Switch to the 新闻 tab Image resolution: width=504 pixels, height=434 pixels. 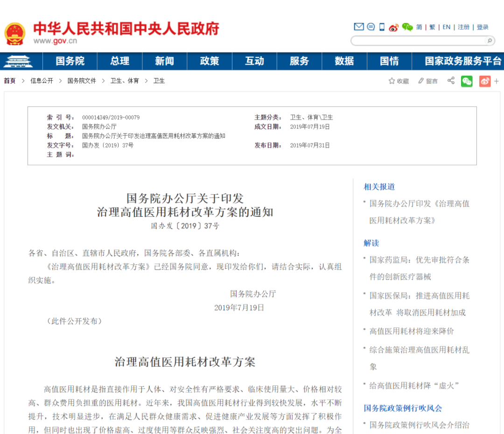(164, 61)
